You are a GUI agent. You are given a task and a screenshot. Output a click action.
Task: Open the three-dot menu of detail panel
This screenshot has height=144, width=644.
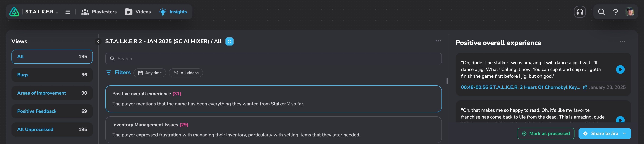[x=622, y=42]
